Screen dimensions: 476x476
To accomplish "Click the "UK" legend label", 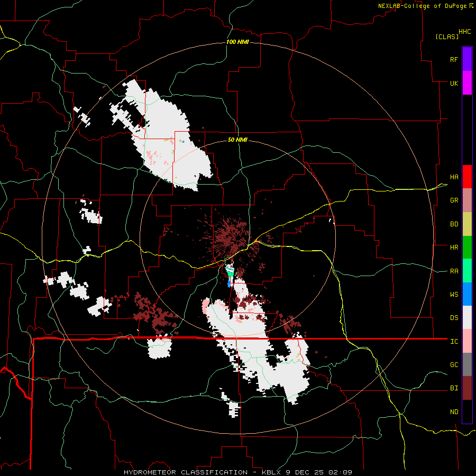I will (454, 83).
